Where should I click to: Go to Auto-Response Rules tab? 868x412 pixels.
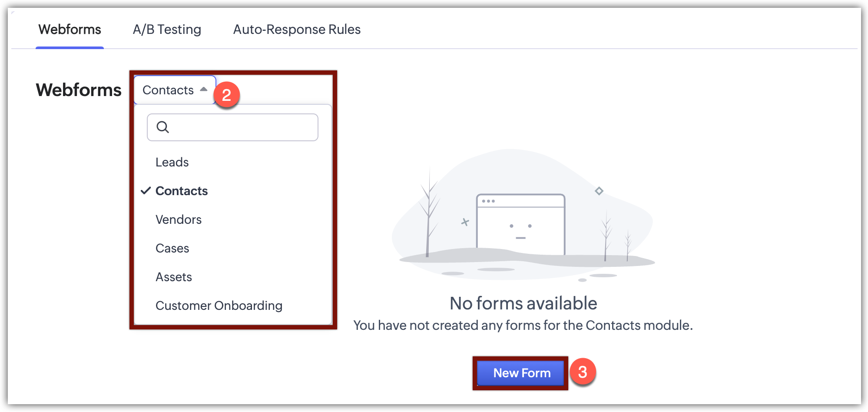(297, 30)
